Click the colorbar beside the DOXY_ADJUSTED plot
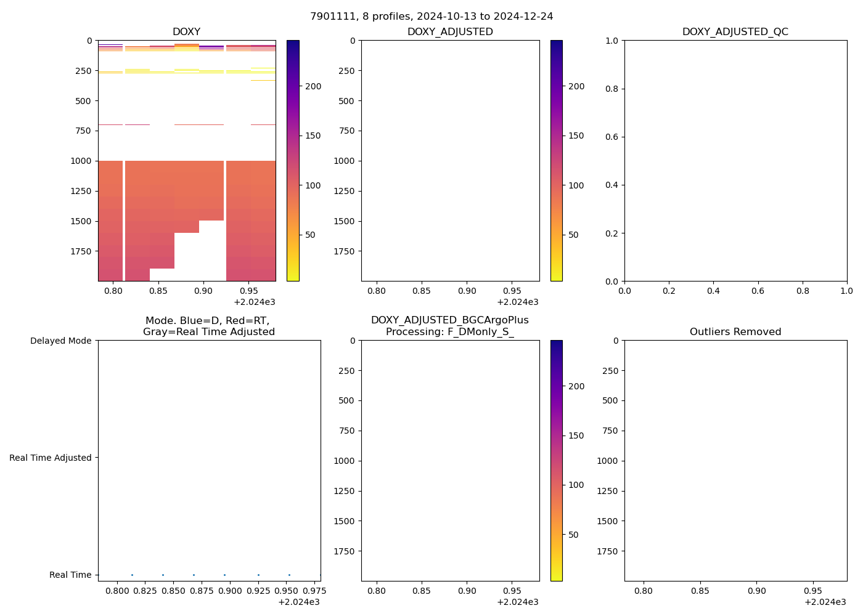 (x=556, y=160)
